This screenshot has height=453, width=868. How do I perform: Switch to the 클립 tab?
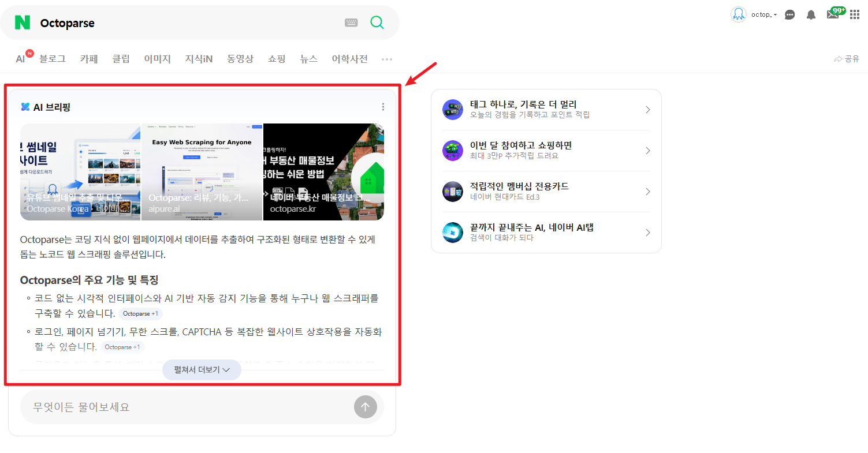[121, 59]
